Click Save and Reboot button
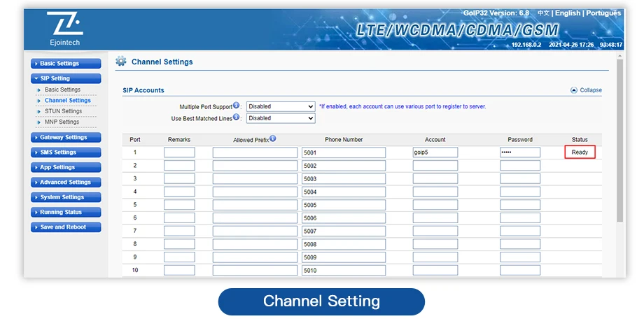Image resolution: width=644 pixels, height=321 pixels. click(66, 227)
